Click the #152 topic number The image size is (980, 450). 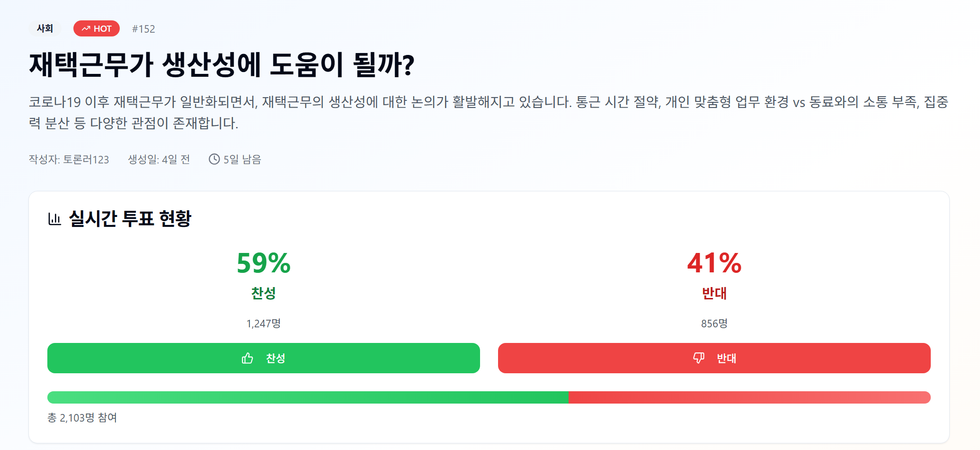point(143,29)
